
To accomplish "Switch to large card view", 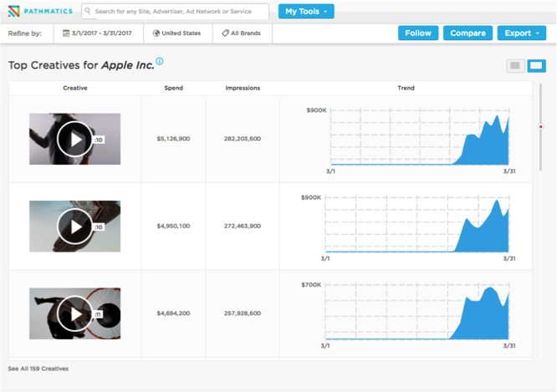I will pyautogui.click(x=537, y=65).
